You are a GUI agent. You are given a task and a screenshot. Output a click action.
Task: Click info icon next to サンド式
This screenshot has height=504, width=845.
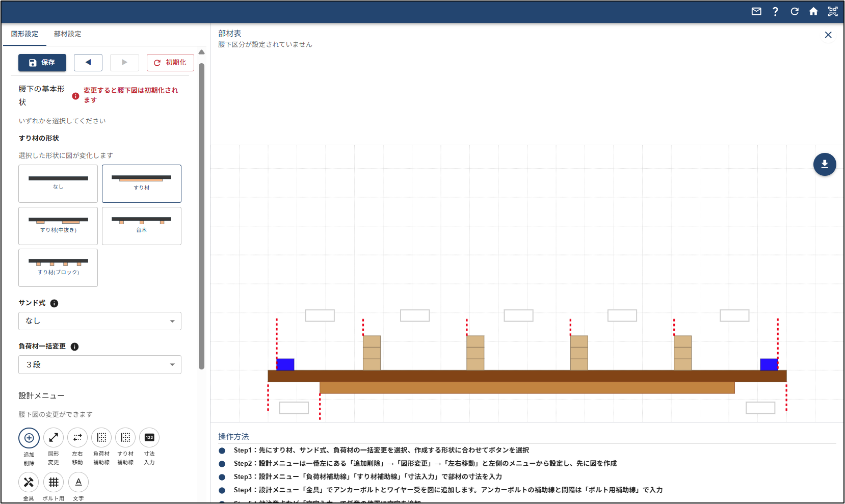[54, 303]
